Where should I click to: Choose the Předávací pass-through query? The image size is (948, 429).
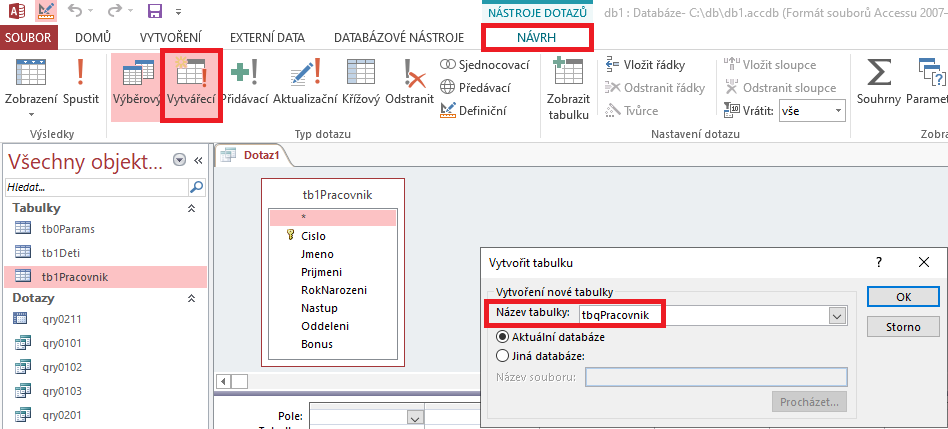pos(475,88)
